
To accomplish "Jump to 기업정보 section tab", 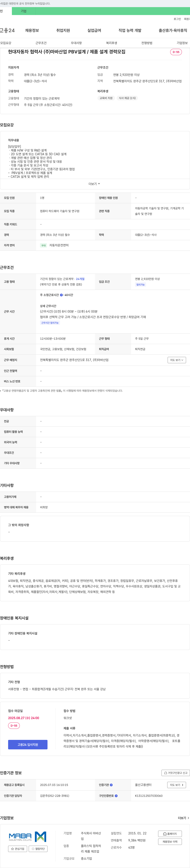I will pyautogui.click(x=182, y=43).
